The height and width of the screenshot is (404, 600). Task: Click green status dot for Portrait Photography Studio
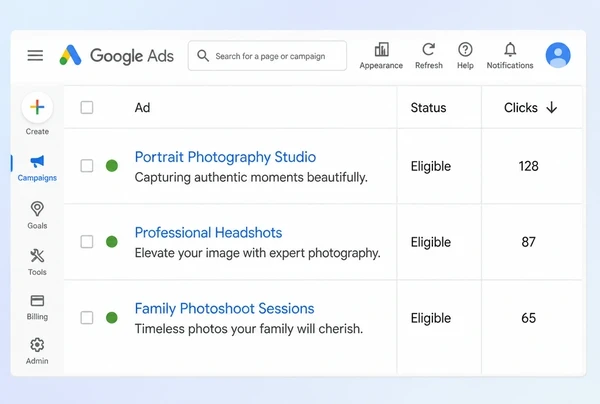tap(112, 166)
